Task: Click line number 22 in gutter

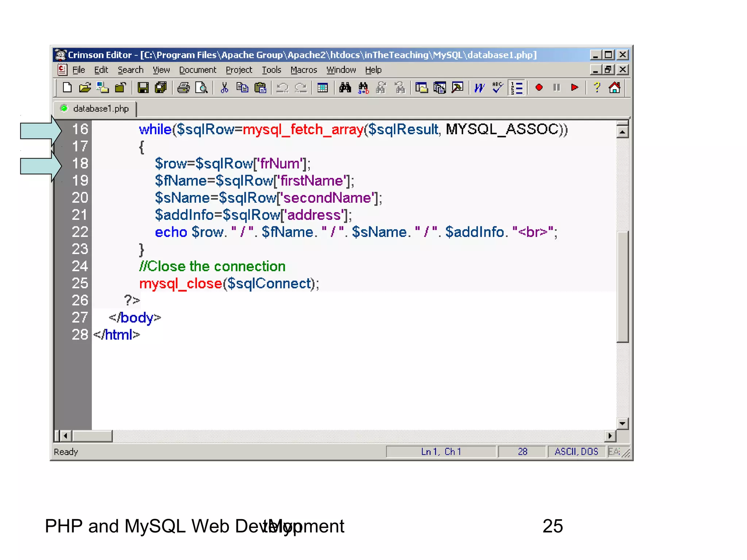Action: (80, 232)
